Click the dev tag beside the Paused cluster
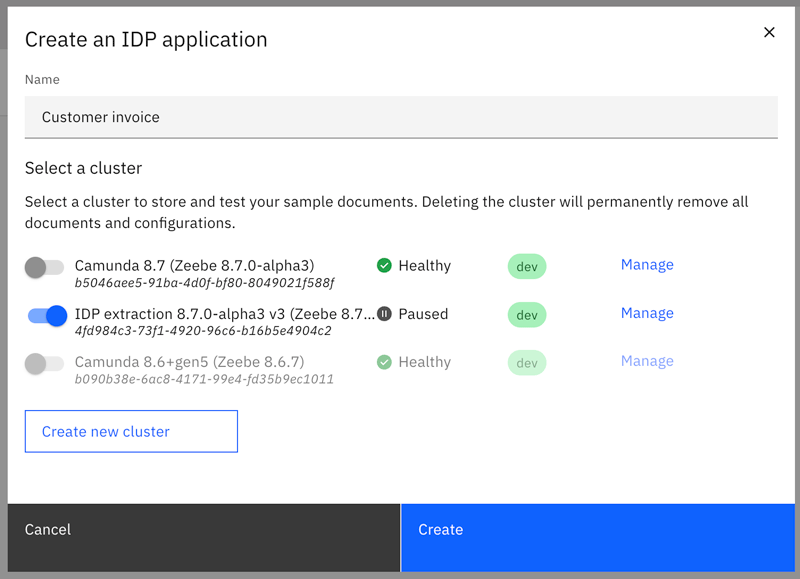 point(527,314)
